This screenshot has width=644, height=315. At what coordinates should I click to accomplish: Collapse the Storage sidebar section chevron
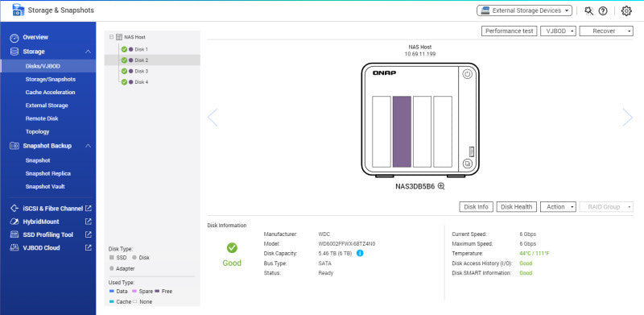tap(88, 52)
